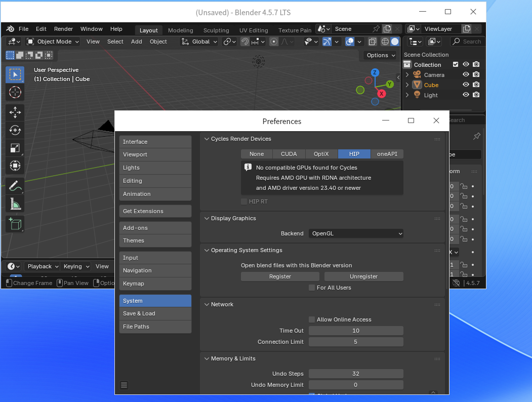Screen dimensions: 532x402
Task: Click the Undo Steps value slider
Action: 356,374
